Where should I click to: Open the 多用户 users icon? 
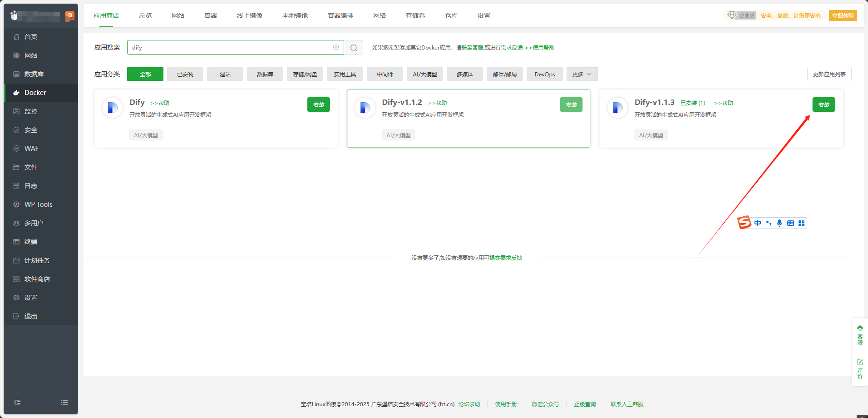click(16, 223)
